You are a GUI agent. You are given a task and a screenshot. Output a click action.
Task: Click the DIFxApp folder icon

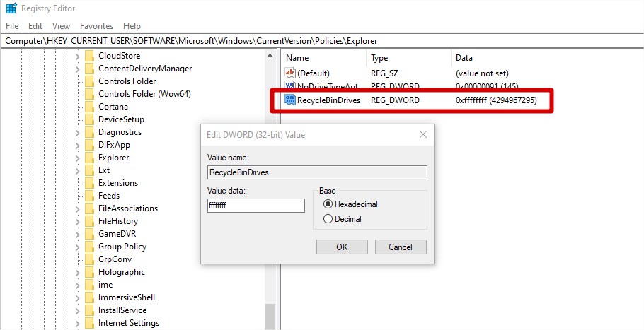pyautogui.click(x=90, y=145)
